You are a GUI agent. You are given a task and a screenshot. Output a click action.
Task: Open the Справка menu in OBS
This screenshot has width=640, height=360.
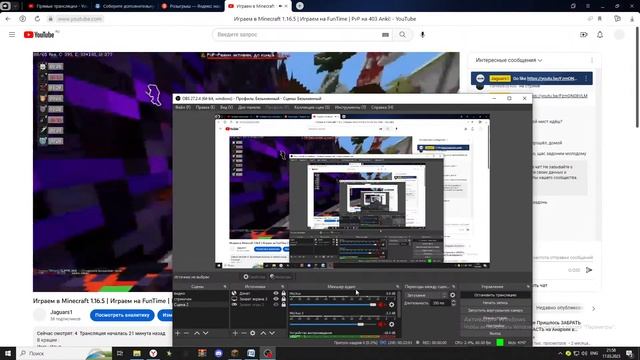click(382, 107)
